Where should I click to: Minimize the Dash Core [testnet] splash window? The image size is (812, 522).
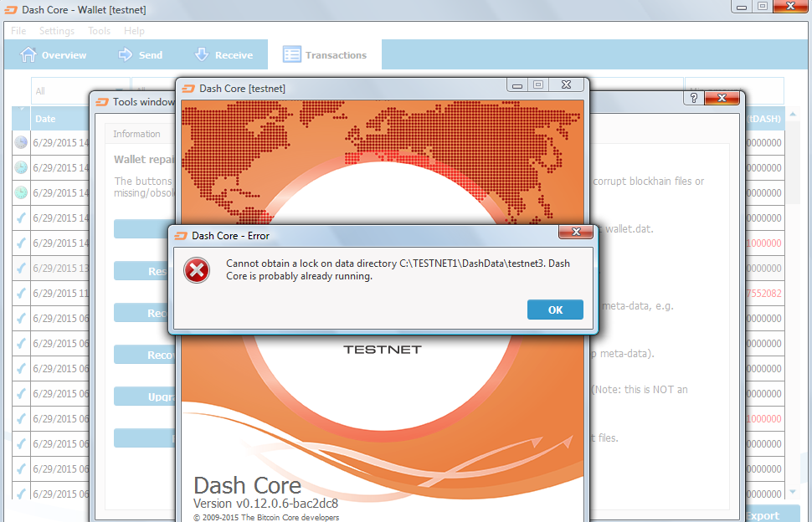point(516,84)
